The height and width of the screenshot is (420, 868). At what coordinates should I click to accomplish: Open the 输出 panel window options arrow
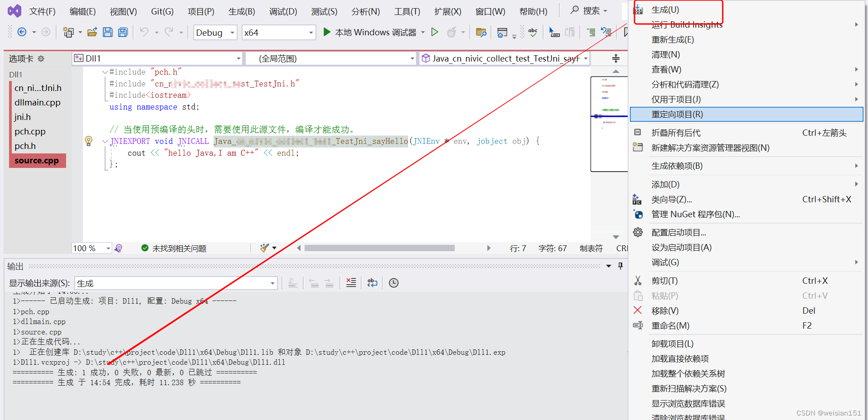609,266
